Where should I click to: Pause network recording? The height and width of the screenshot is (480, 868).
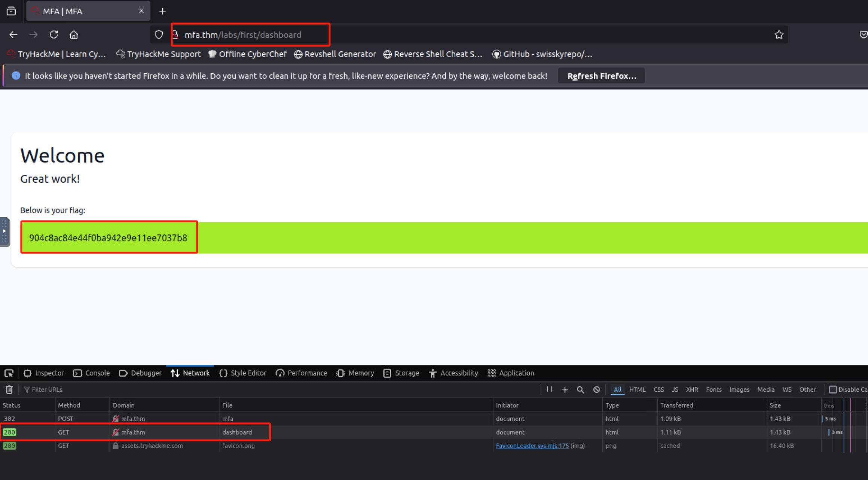549,389
